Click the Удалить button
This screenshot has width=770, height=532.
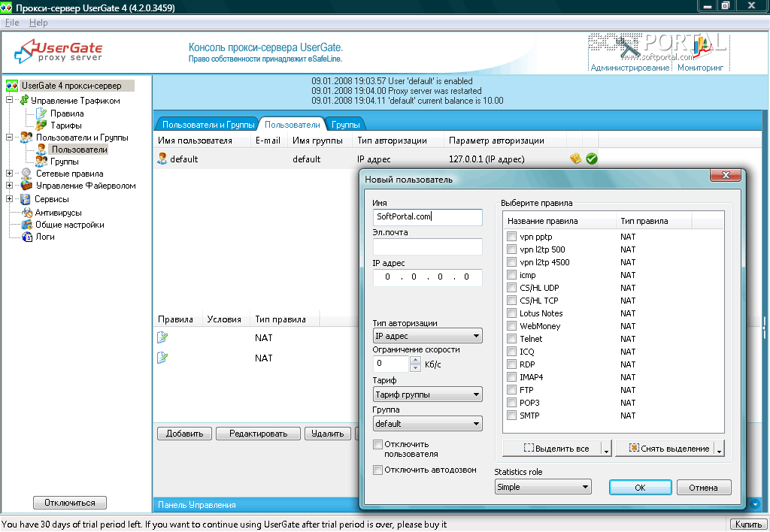pos(328,434)
